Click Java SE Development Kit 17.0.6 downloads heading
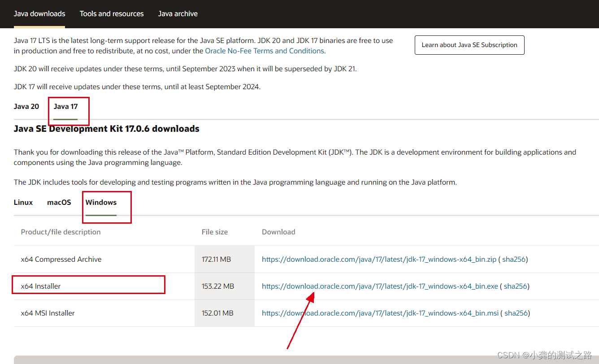 (107, 129)
